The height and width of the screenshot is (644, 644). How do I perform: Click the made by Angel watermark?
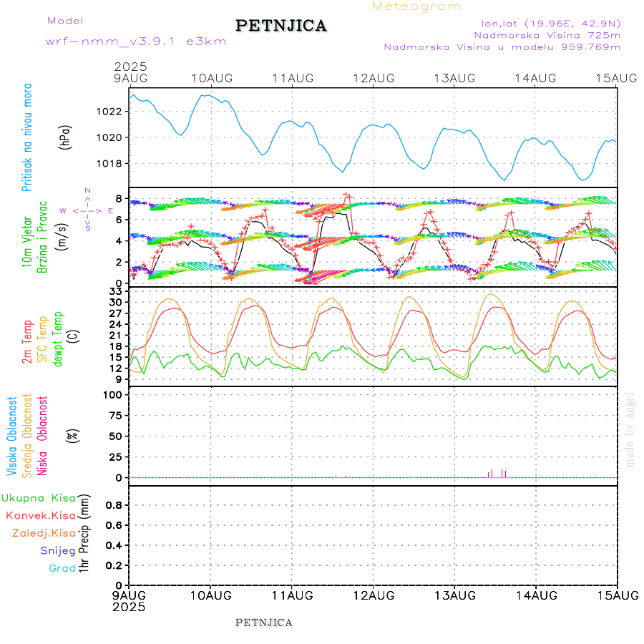pyautogui.click(x=630, y=429)
